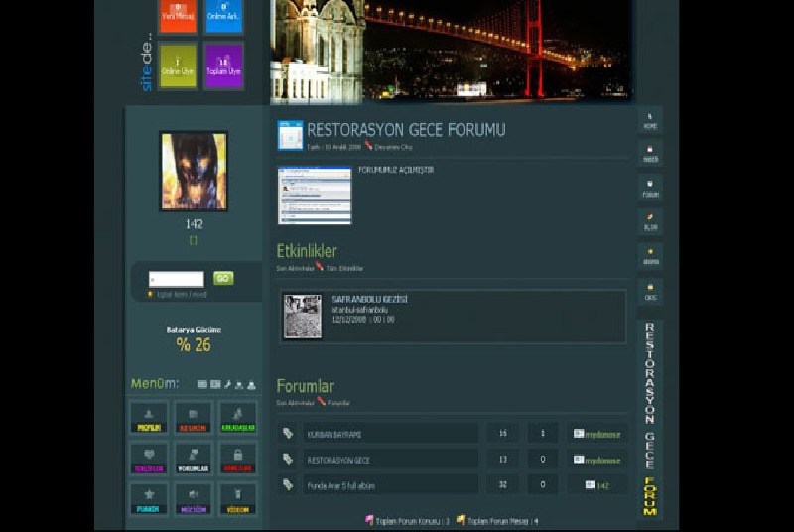Viewport: 794px width, 532px height.
Task: Open the yellow Profilim menu tile
Action: pos(149,418)
